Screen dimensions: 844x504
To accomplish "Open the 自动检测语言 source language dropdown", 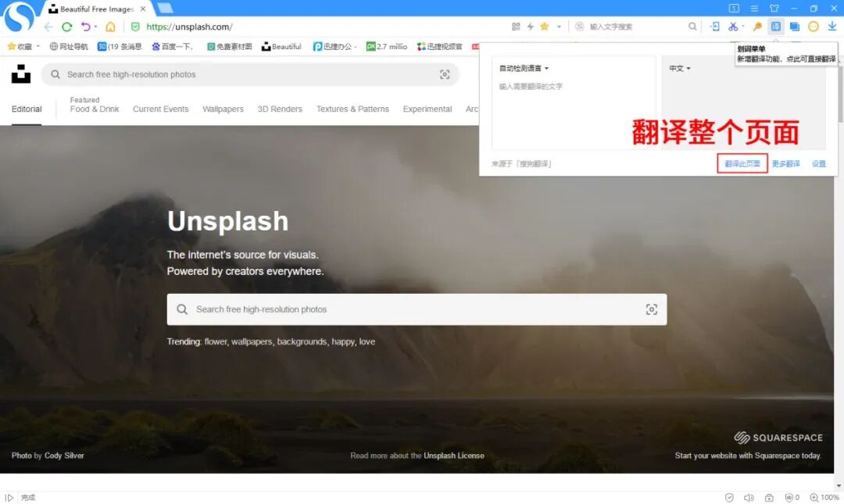I will (524, 69).
